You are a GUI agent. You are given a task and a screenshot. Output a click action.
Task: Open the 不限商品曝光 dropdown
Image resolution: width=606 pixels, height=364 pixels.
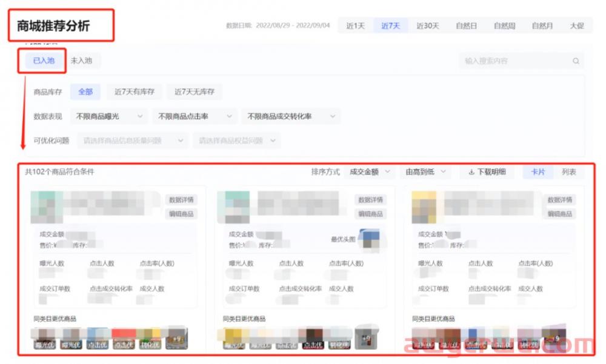pyautogui.click(x=109, y=116)
